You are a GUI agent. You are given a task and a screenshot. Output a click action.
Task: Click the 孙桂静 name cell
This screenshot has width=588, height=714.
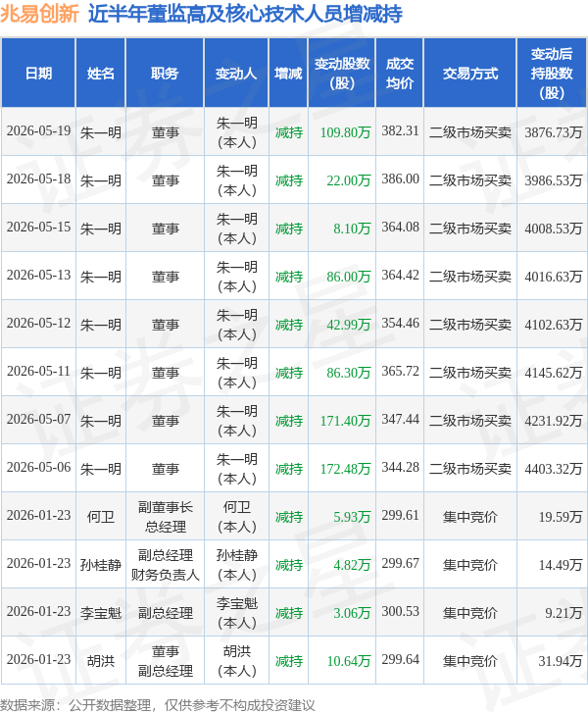(101, 565)
